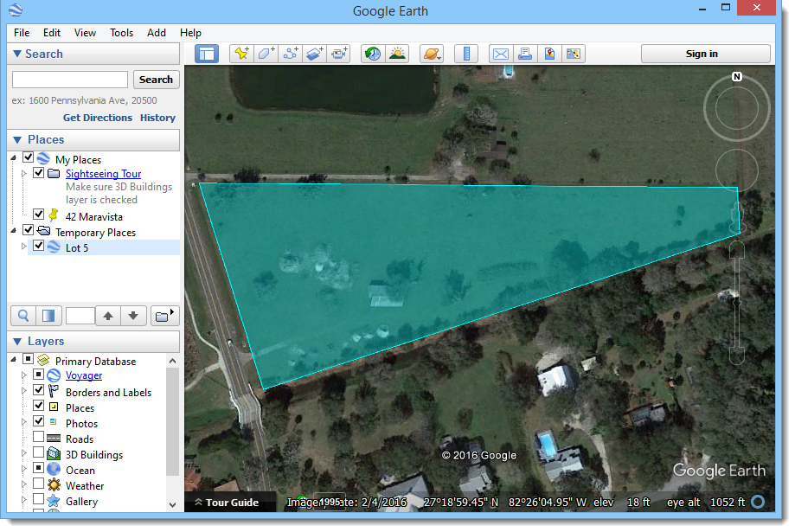
Task: Uncheck the Sightseeing Tour checkbox
Action: click(x=39, y=172)
